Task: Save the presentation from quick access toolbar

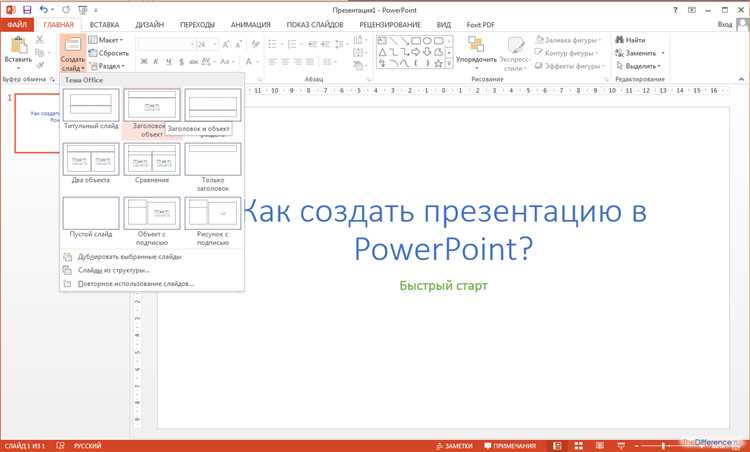Action: coord(27,10)
